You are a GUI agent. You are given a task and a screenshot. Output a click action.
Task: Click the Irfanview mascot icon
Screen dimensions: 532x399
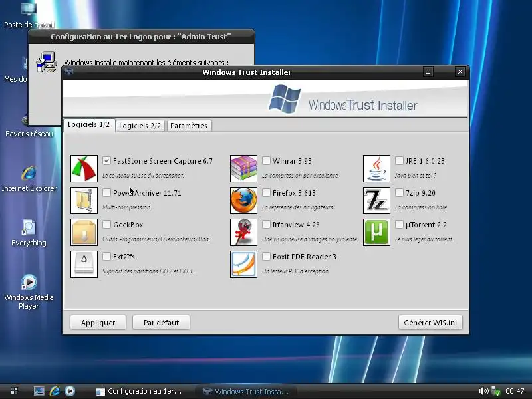[x=243, y=232]
